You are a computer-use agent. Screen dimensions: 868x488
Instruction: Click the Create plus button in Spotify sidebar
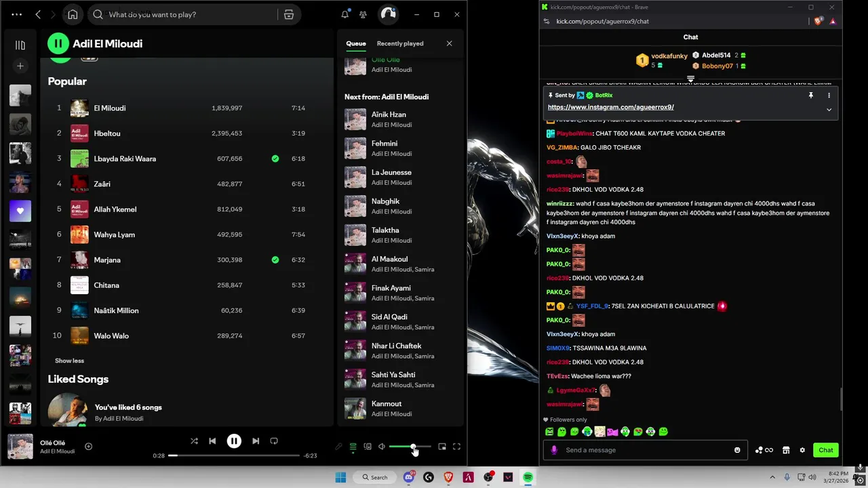point(20,66)
